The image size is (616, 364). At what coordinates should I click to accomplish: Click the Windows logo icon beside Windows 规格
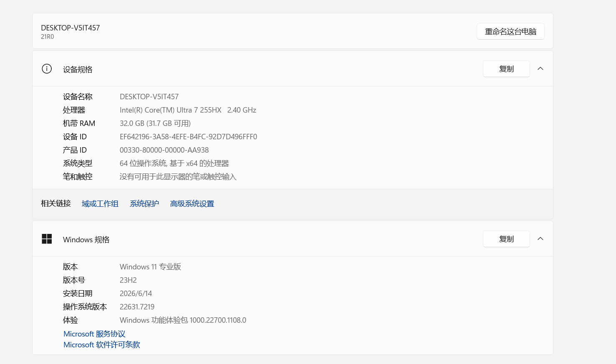(47, 239)
